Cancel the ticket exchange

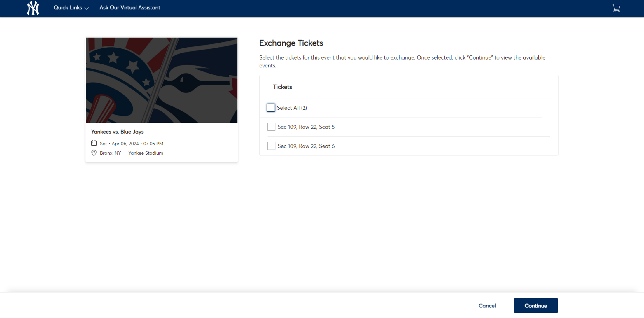pos(487,305)
